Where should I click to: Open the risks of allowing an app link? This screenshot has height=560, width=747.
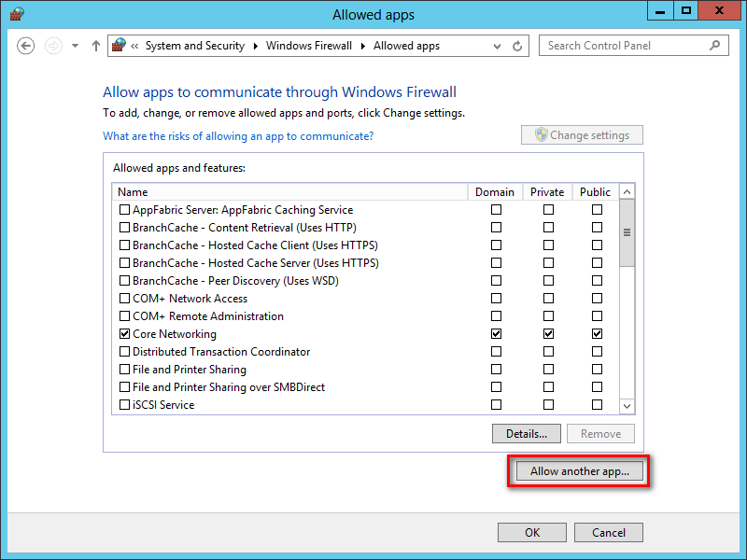(238, 136)
